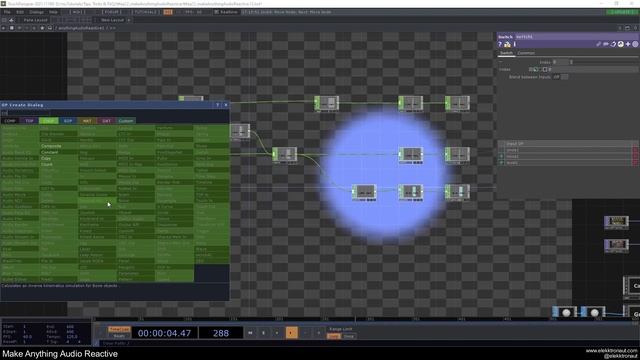Click the upper image TOP node thumbnail
This screenshot has height=360, width=640.
click(x=616, y=222)
